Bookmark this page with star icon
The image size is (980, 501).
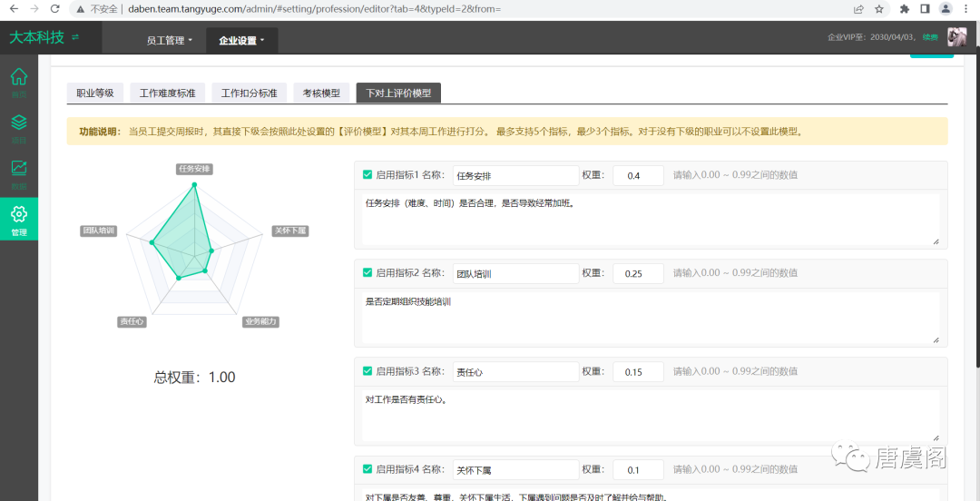pos(879,9)
